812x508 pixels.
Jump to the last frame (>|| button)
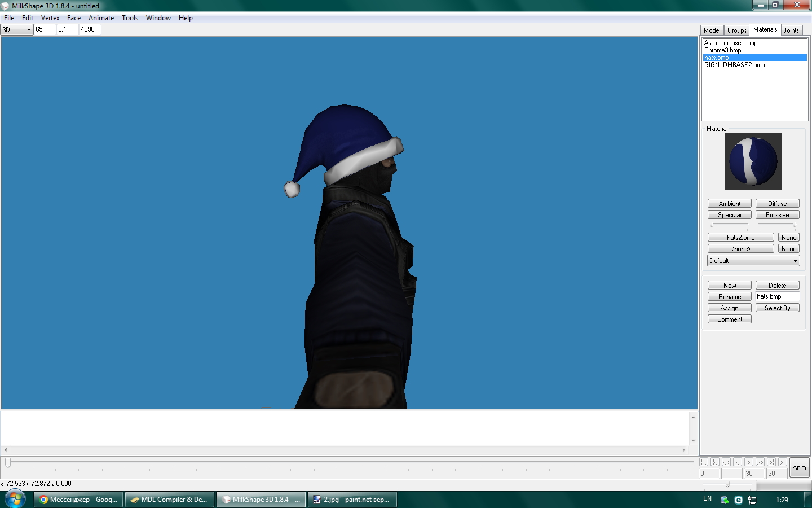(783, 462)
